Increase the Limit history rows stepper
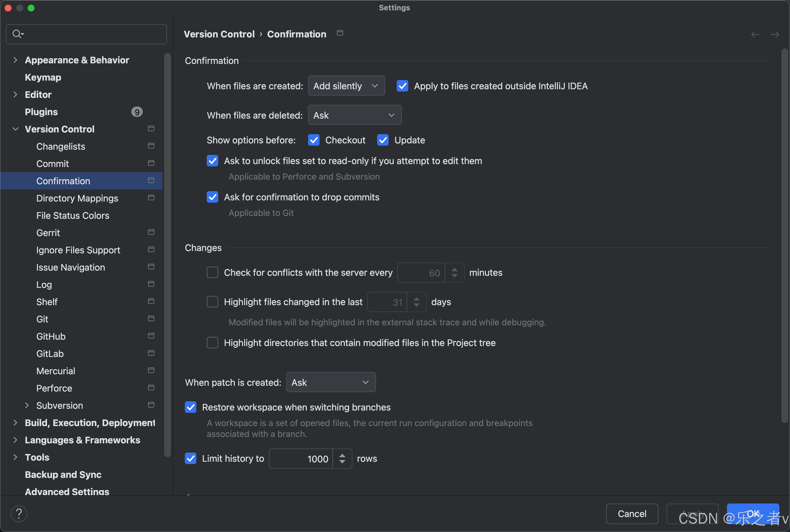This screenshot has width=790, height=532. coord(342,455)
